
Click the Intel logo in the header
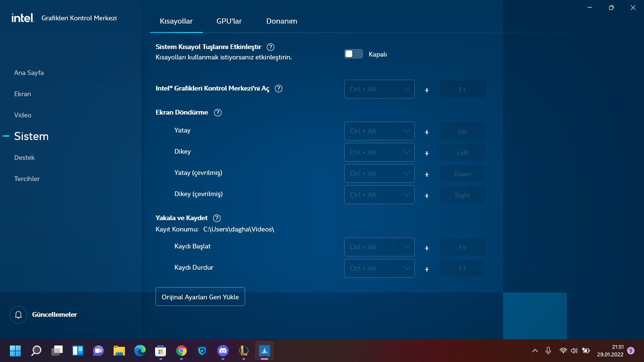(x=23, y=18)
